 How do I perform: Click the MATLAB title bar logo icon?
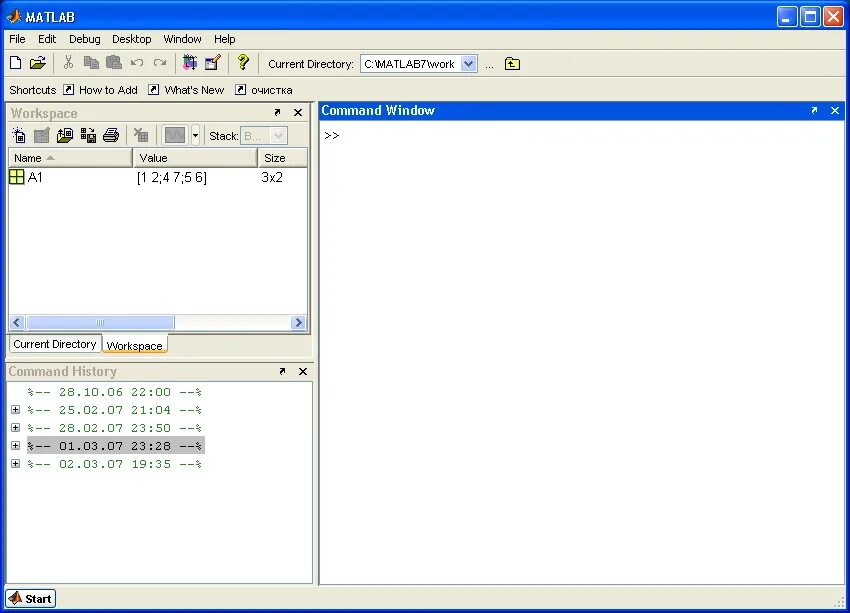click(x=14, y=16)
